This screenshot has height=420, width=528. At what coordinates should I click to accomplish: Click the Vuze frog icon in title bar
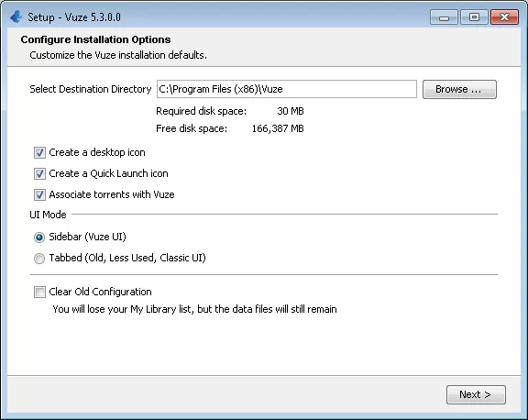(x=16, y=17)
